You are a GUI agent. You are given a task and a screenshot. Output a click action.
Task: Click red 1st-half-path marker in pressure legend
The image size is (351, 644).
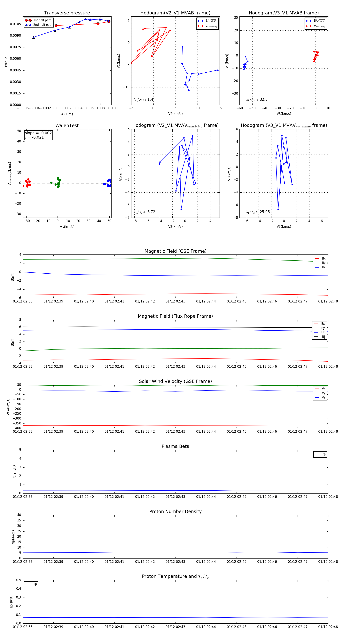28,20
